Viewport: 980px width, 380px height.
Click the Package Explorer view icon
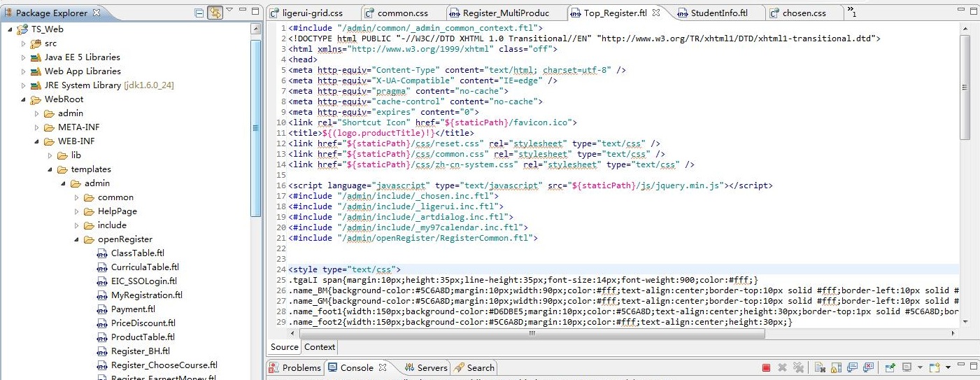pyautogui.click(x=8, y=13)
